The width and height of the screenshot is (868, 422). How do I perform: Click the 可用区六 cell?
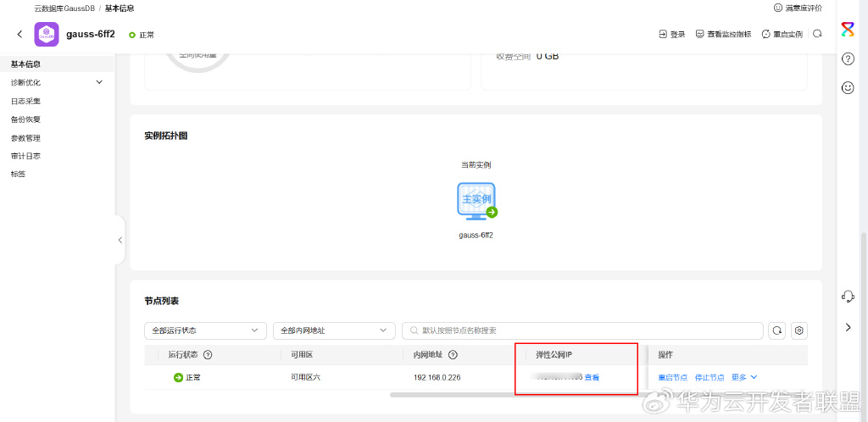pyautogui.click(x=305, y=378)
